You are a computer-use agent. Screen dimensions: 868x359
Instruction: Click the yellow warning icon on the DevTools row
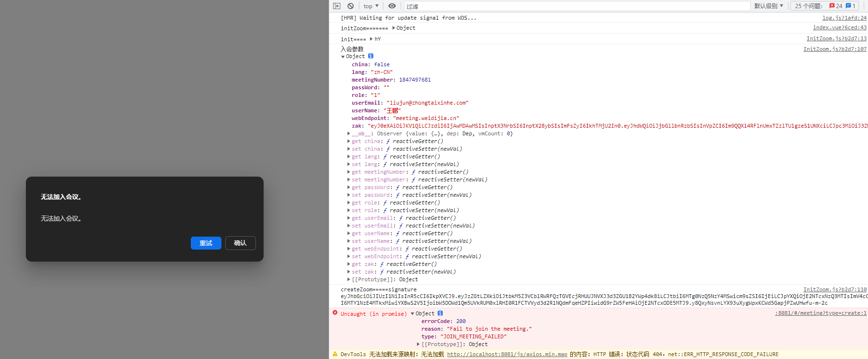[335, 354]
